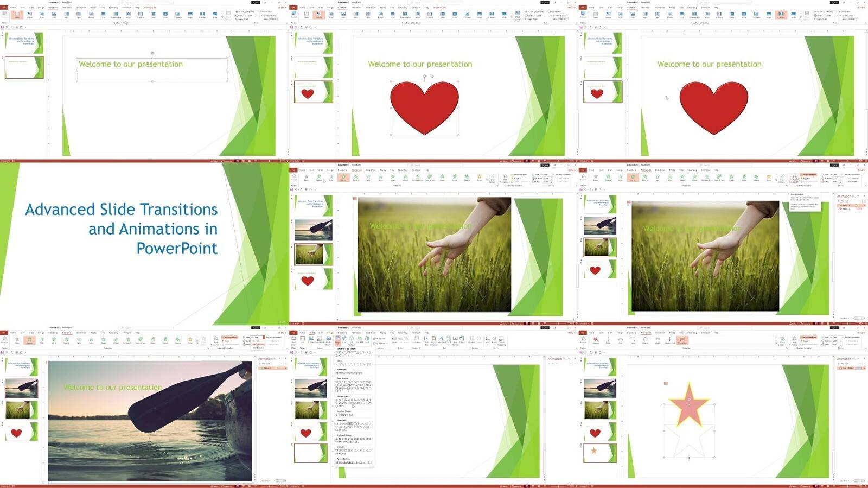Click Apply To All in text-box-selected window

coord(241,19)
